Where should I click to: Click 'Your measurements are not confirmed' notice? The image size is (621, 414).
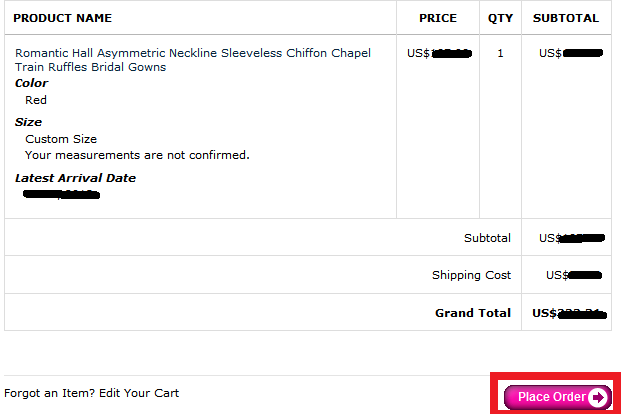pyautogui.click(x=137, y=155)
